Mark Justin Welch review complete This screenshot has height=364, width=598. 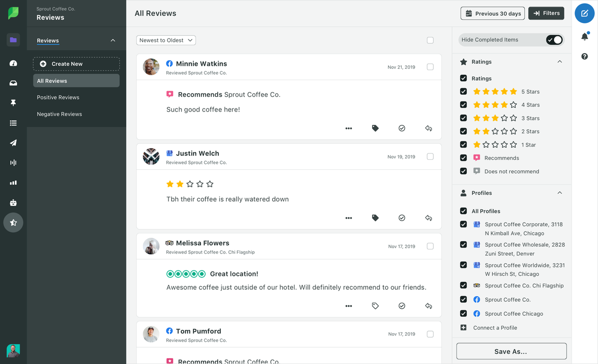pos(402,218)
